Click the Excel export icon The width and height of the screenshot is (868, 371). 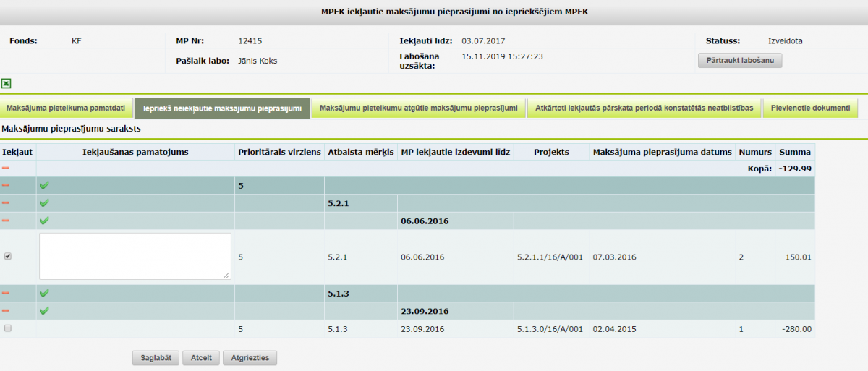coord(7,84)
